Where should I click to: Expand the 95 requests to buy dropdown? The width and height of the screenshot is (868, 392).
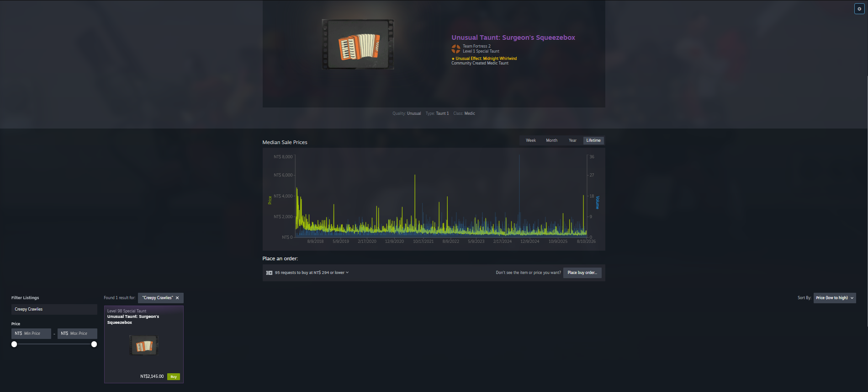[312, 273]
